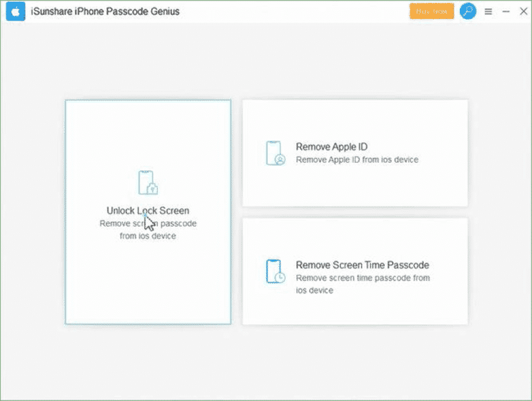The width and height of the screenshot is (532, 401).
Task: Click the iSunshare app icon top-left corner
Action: (15, 11)
